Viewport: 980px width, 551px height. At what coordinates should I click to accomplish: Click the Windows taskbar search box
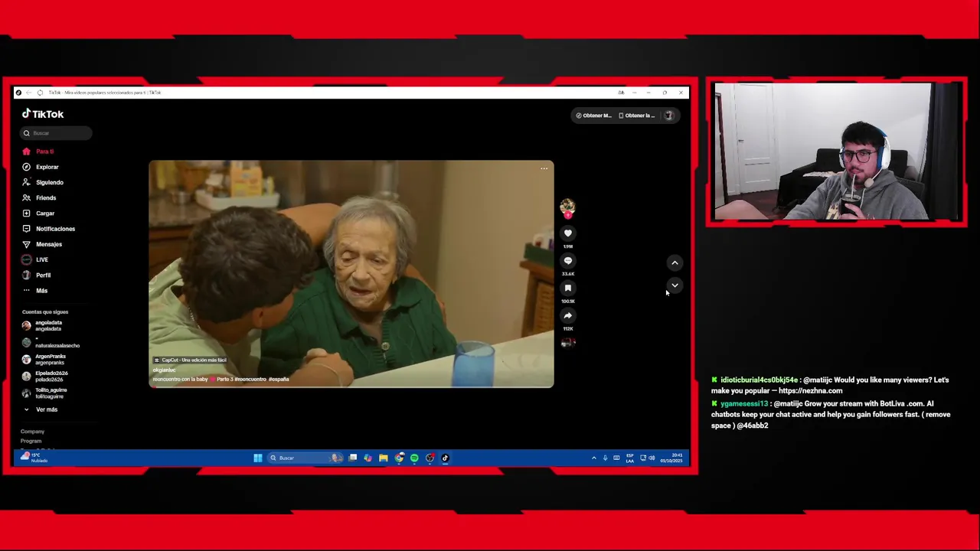305,458
